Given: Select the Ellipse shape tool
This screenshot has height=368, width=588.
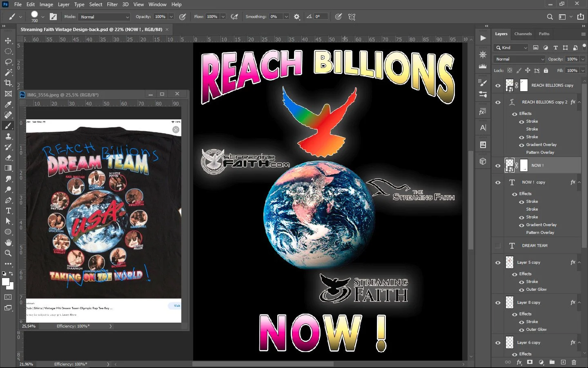Looking at the screenshot, I should (x=8, y=232).
